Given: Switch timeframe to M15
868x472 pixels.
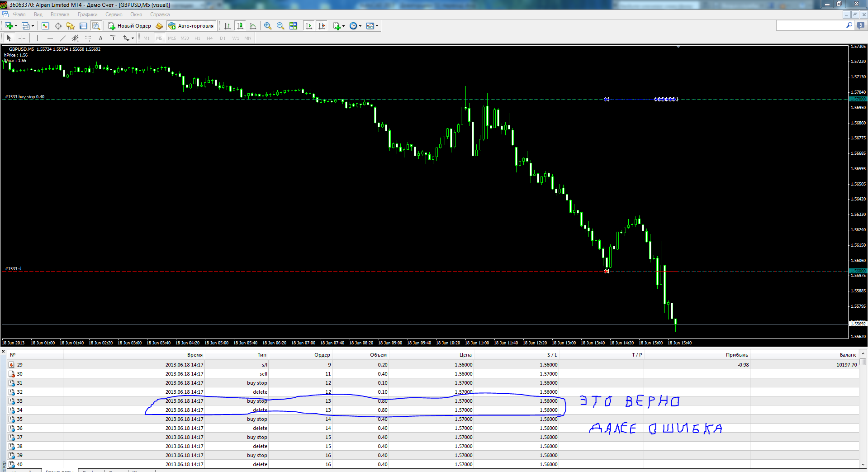Looking at the screenshot, I should [x=172, y=38].
